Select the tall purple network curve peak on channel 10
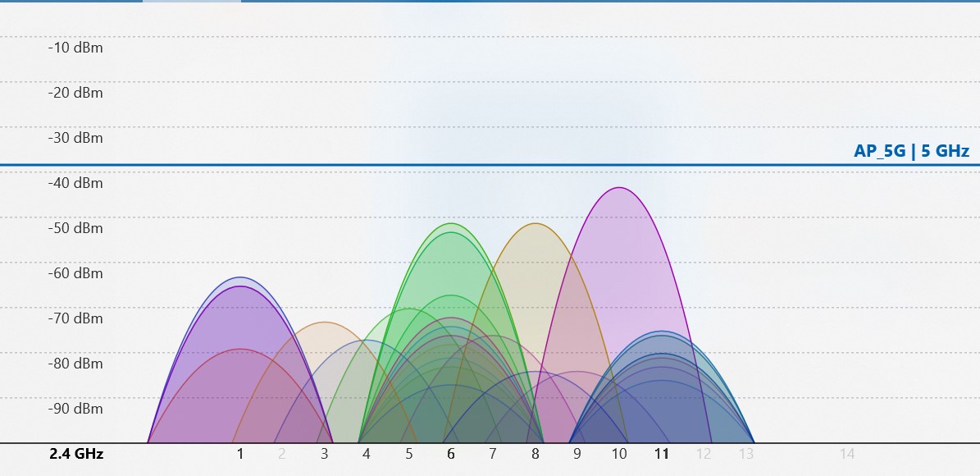This screenshot has width=980, height=476. tap(619, 188)
